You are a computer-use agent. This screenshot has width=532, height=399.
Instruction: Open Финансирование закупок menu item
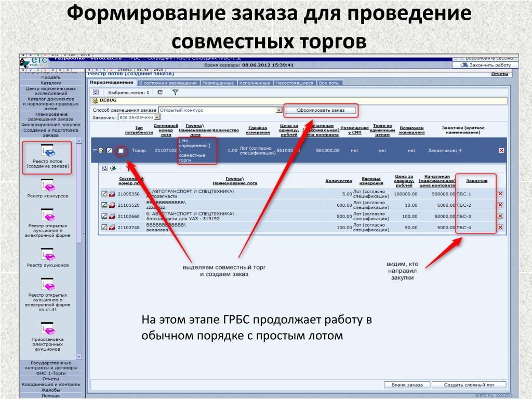point(51,125)
